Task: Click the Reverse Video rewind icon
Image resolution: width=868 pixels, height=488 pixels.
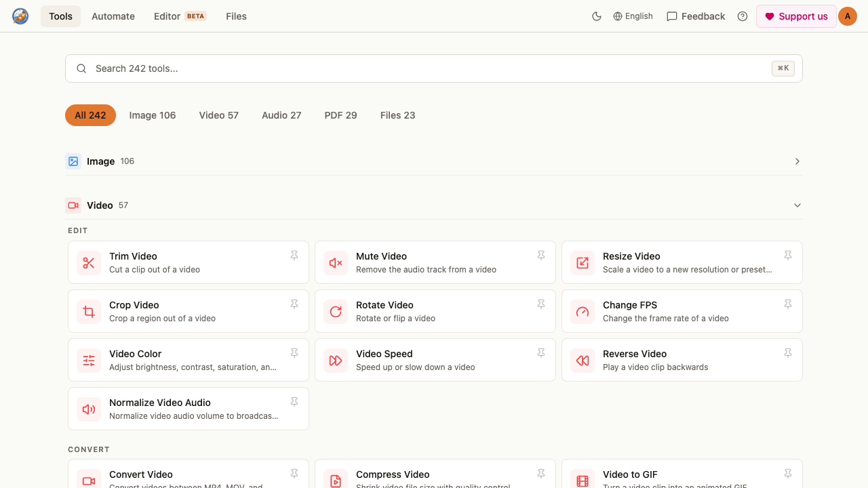Action: point(583,360)
